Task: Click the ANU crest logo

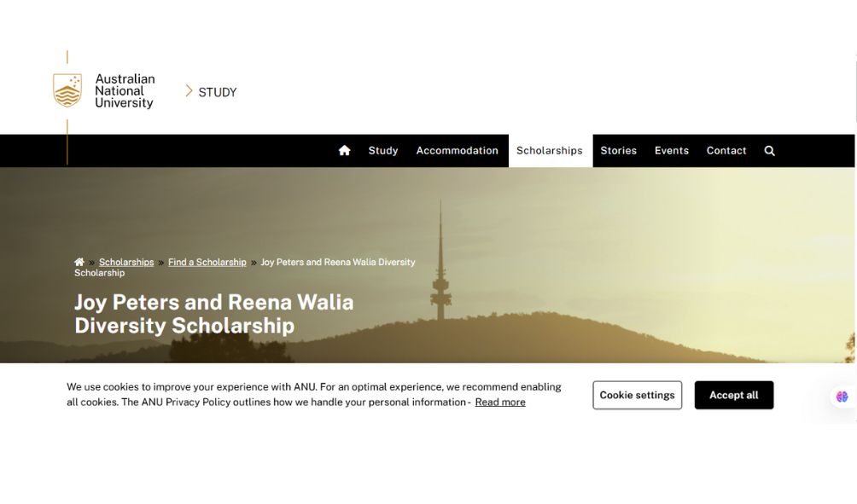Action: coord(67,90)
